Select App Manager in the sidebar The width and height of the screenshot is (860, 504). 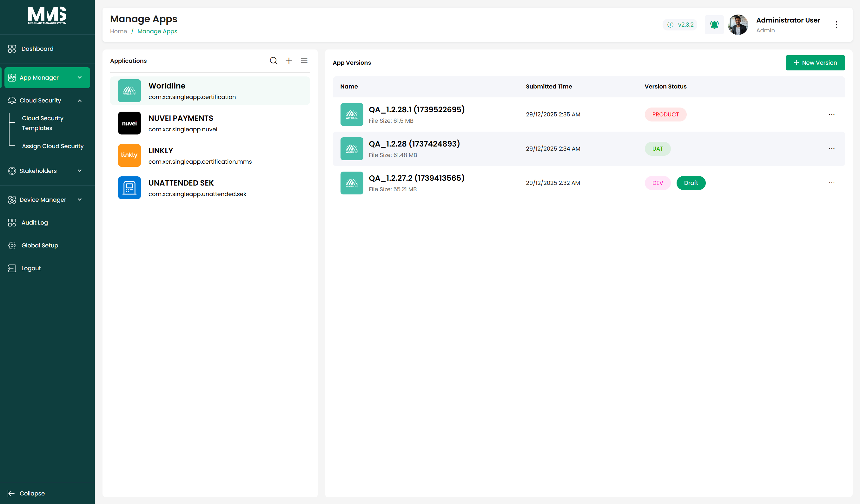click(47, 78)
